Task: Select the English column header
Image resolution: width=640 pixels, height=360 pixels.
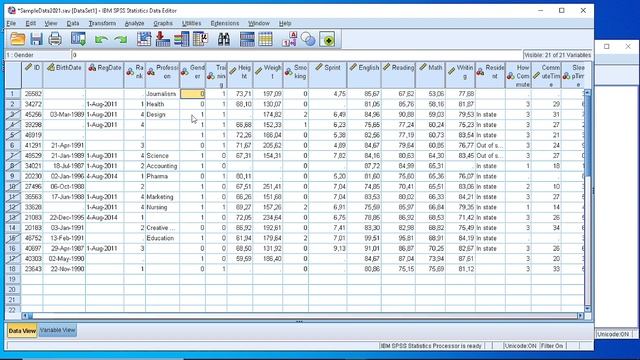Action: (x=364, y=75)
